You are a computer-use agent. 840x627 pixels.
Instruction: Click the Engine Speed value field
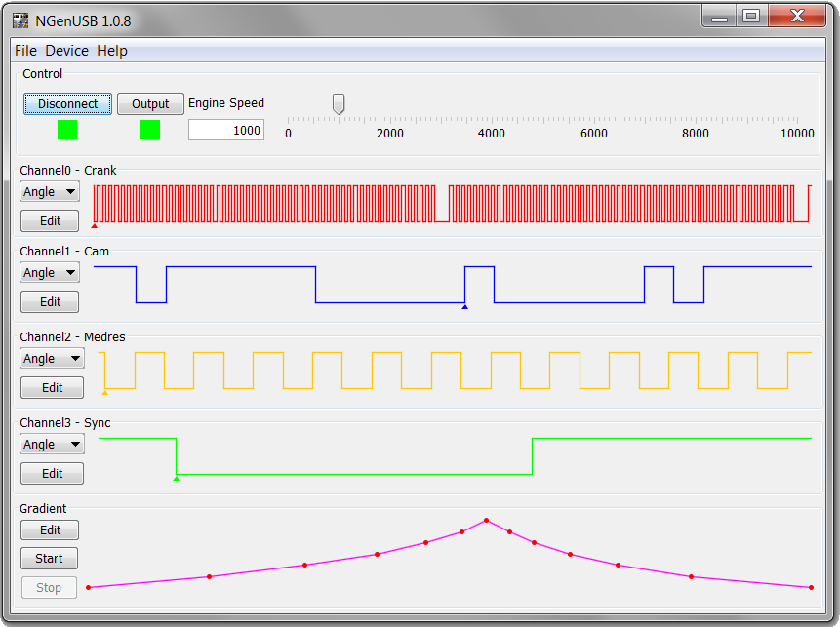point(226,130)
